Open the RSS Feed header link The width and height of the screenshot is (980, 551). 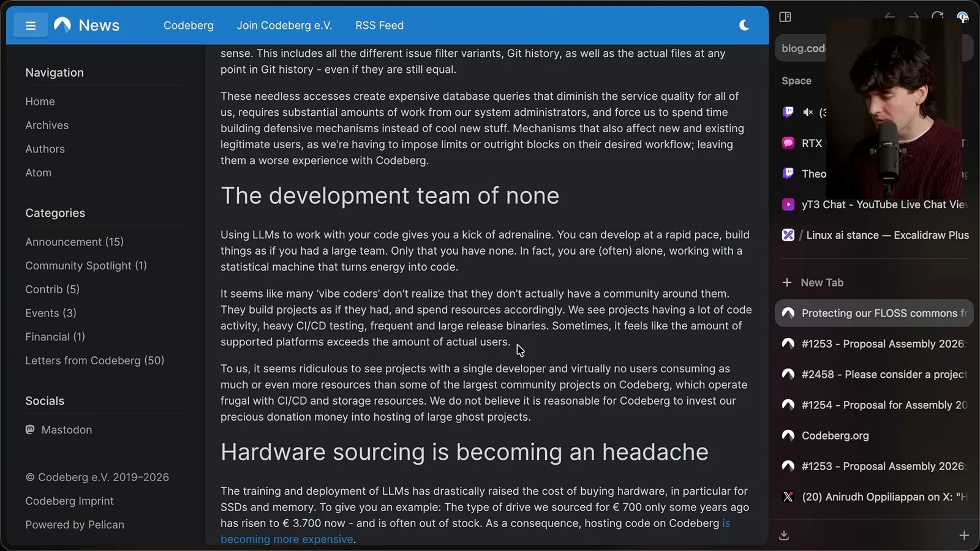tap(379, 26)
